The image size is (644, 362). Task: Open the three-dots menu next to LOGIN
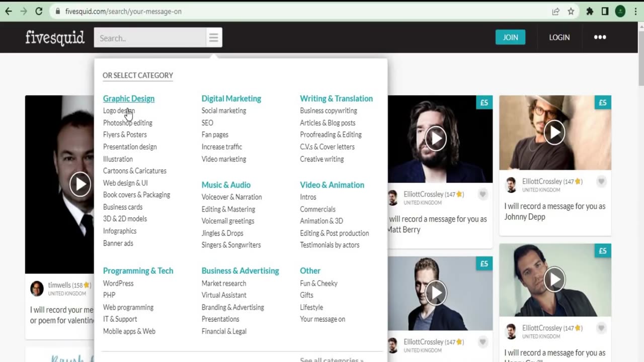pyautogui.click(x=600, y=37)
